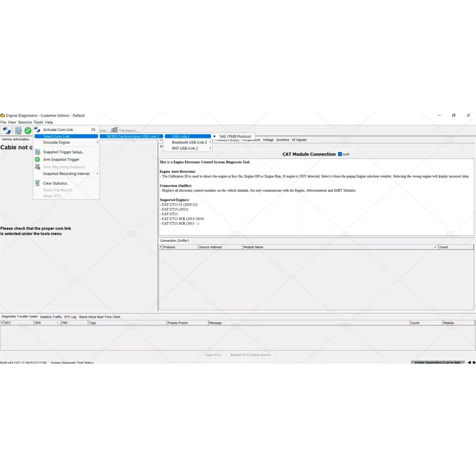Switch to the Datalink Traffic tab
476x476 pixels.
coord(51,317)
